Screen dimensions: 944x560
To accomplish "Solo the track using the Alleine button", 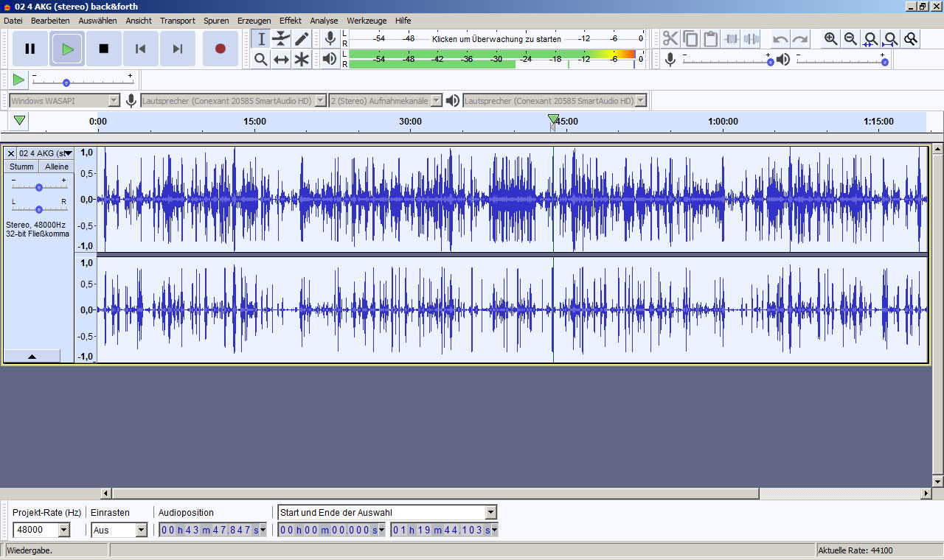I will pos(57,167).
